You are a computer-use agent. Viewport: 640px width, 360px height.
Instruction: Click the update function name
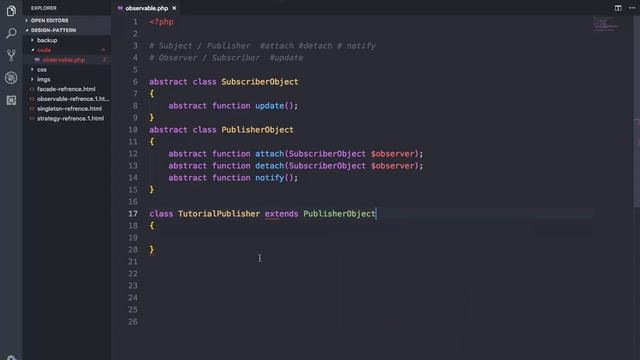point(269,106)
